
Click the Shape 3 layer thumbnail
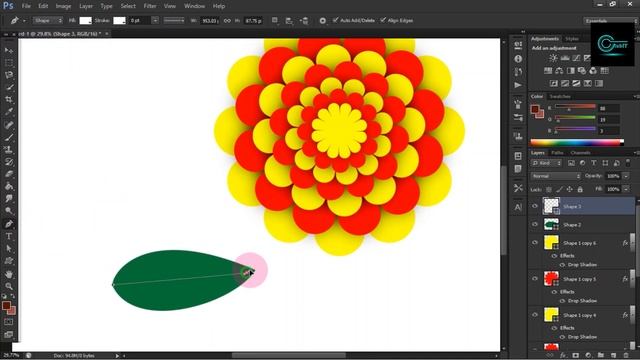(x=551, y=206)
